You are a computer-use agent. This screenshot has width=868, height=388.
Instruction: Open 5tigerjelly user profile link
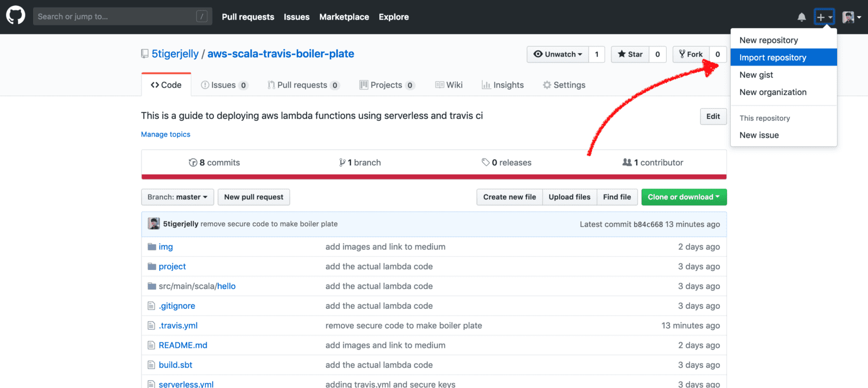(x=175, y=54)
